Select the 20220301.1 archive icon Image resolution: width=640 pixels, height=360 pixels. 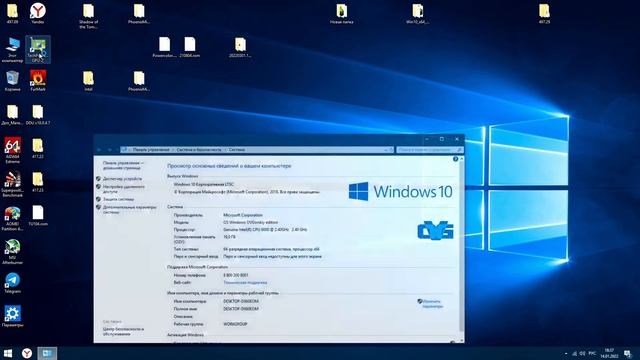click(x=240, y=47)
